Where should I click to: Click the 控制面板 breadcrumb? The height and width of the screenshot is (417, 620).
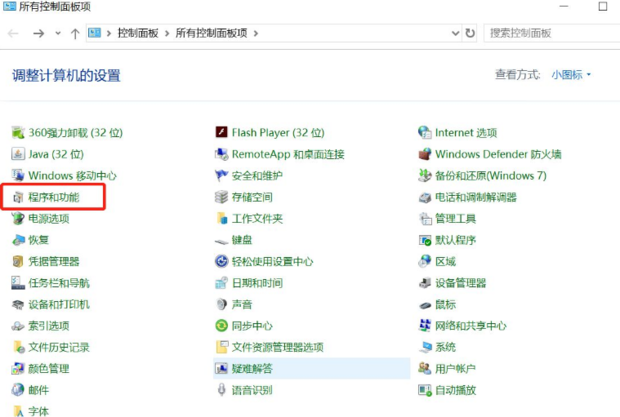(138, 33)
